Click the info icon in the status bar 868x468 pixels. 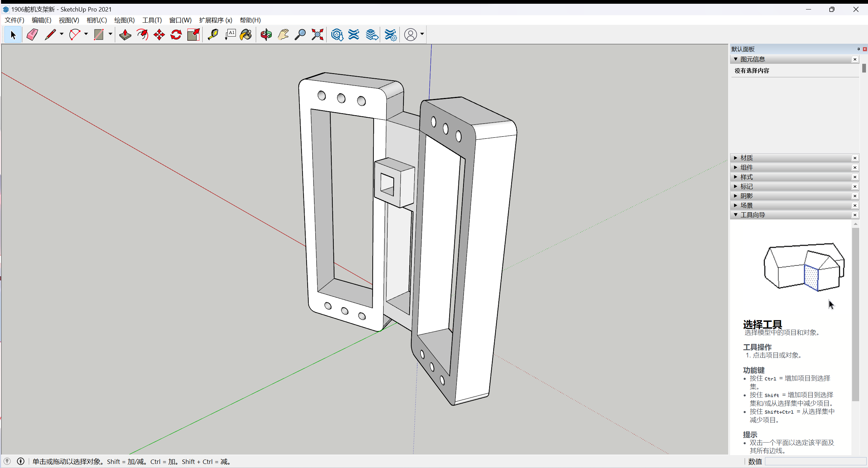coord(21,461)
